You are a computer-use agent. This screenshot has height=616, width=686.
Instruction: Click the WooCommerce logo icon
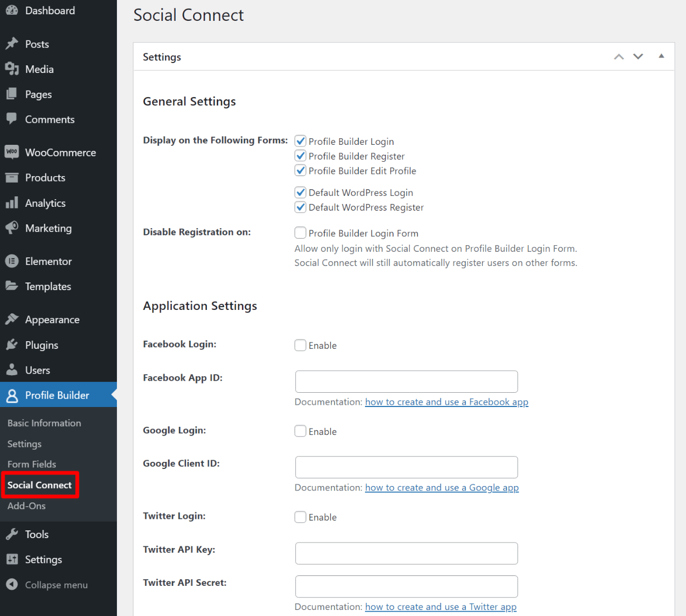point(12,152)
